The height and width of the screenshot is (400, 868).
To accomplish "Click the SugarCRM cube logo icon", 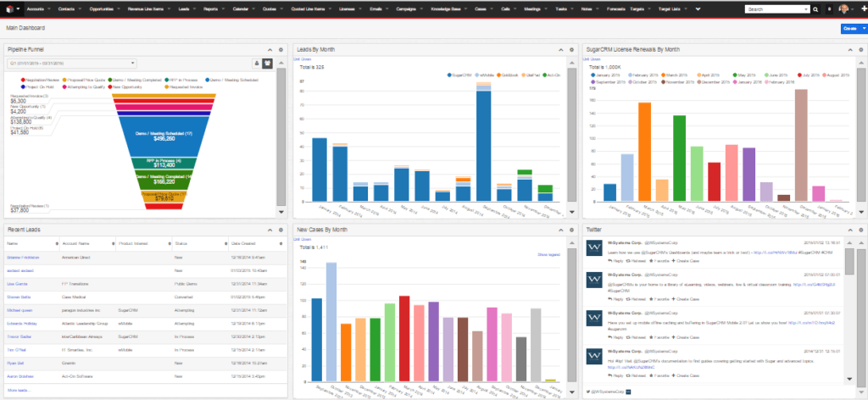I will coord(8,8).
